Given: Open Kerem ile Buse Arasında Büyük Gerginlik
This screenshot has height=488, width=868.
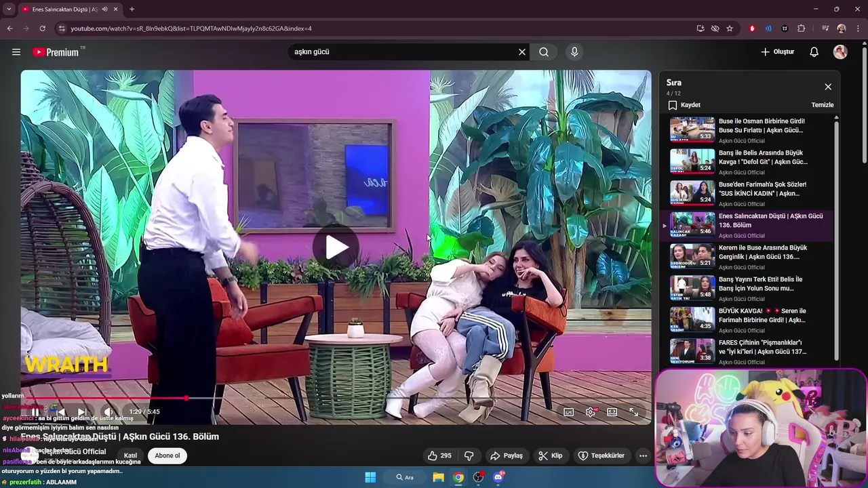Looking at the screenshot, I should coord(748,257).
